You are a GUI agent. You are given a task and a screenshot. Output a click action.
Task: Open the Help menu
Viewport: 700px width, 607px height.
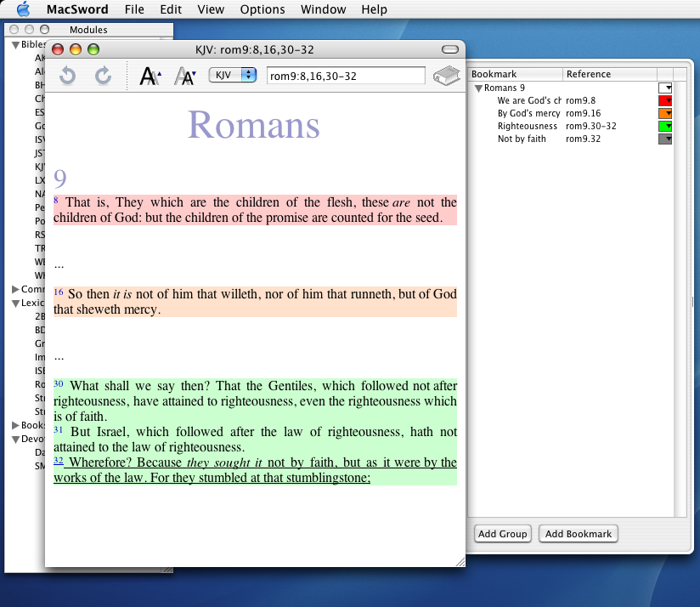click(374, 9)
